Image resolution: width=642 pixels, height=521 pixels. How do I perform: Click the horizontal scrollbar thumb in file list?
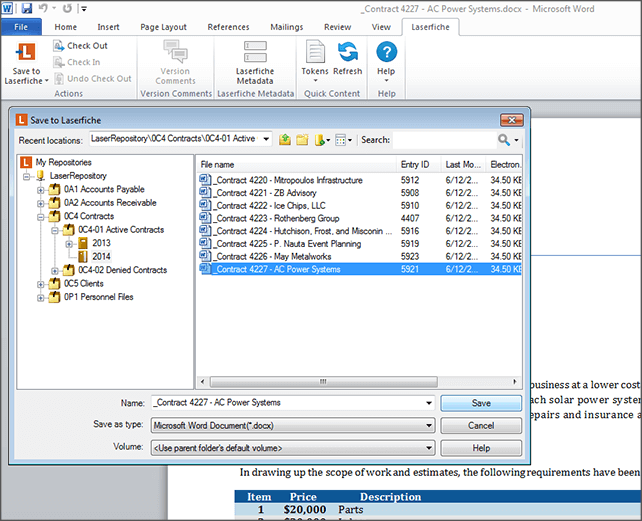coord(323,382)
